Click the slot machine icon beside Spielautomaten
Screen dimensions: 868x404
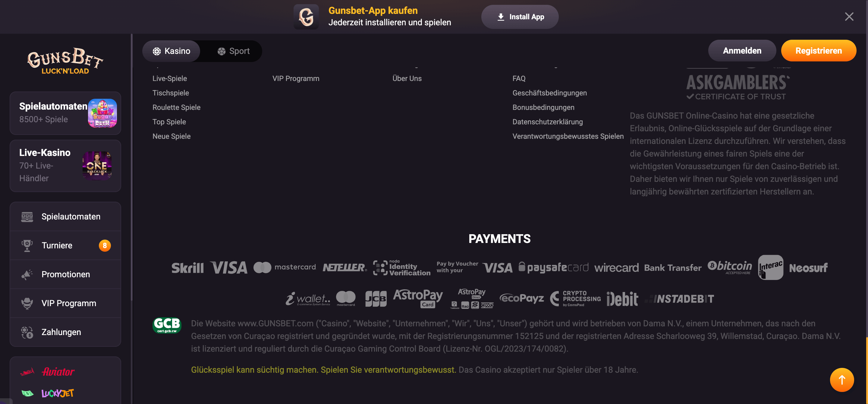click(x=27, y=216)
